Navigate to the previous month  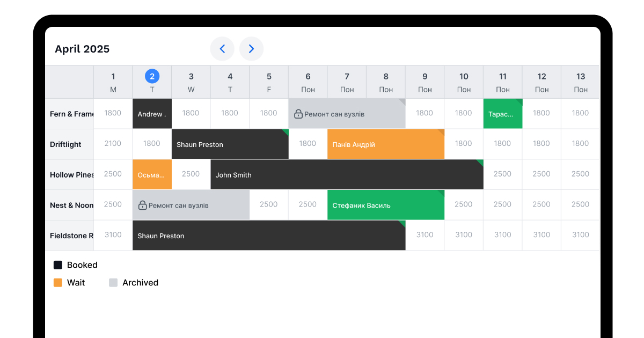[222, 48]
